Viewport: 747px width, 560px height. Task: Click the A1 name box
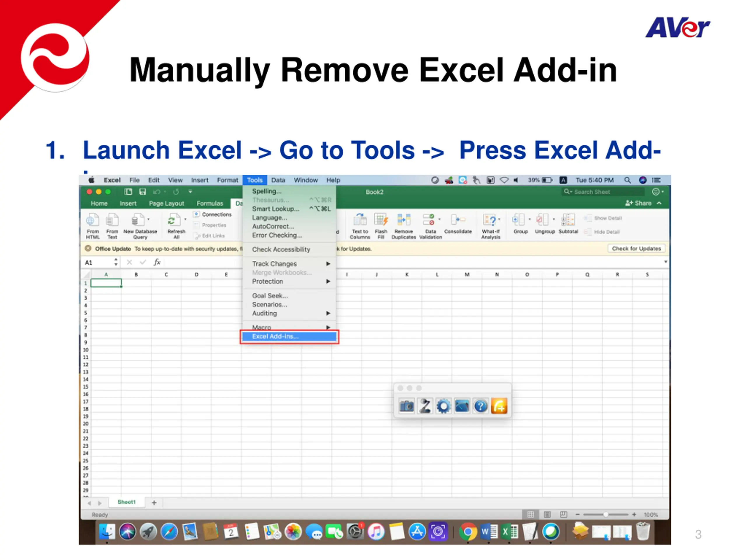click(100, 262)
